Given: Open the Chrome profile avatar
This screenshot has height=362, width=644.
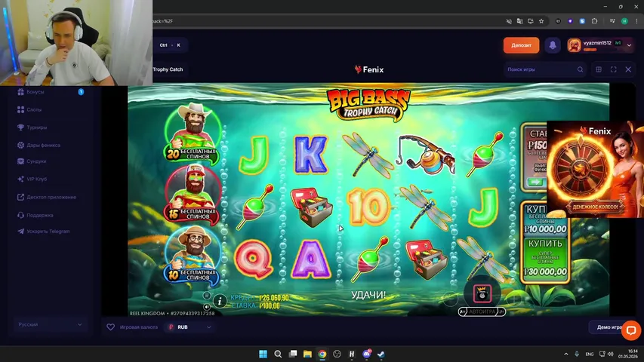Looking at the screenshot, I should pos(624,21).
